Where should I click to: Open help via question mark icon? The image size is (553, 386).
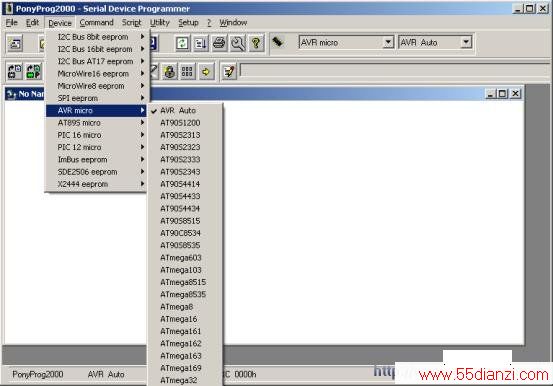click(256, 43)
